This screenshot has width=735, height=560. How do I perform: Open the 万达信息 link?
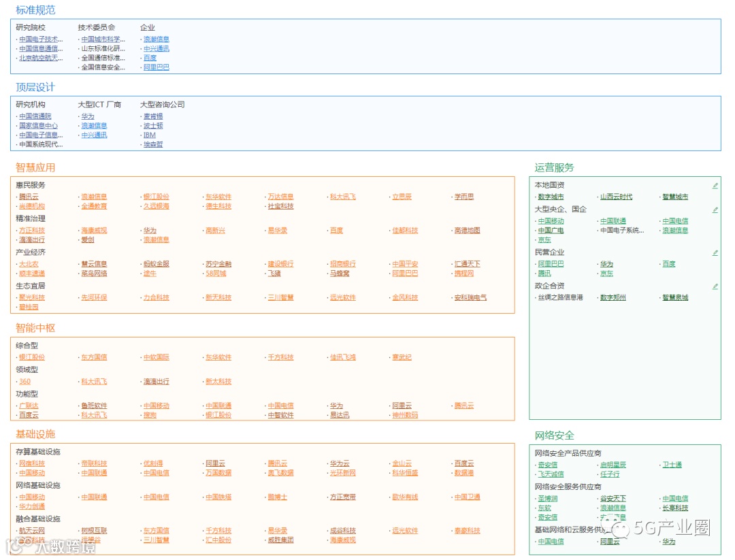coord(281,197)
